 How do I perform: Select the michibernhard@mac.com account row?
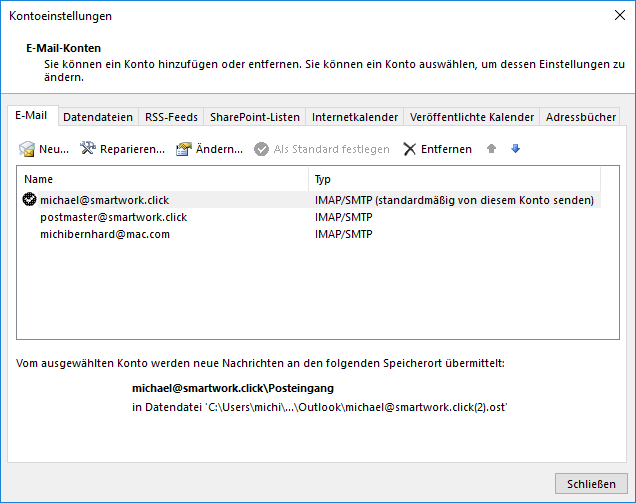[x=105, y=234]
